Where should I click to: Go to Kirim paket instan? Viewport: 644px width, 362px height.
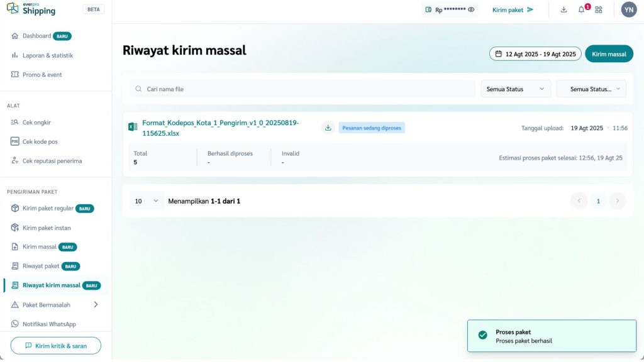[x=47, y=228]
